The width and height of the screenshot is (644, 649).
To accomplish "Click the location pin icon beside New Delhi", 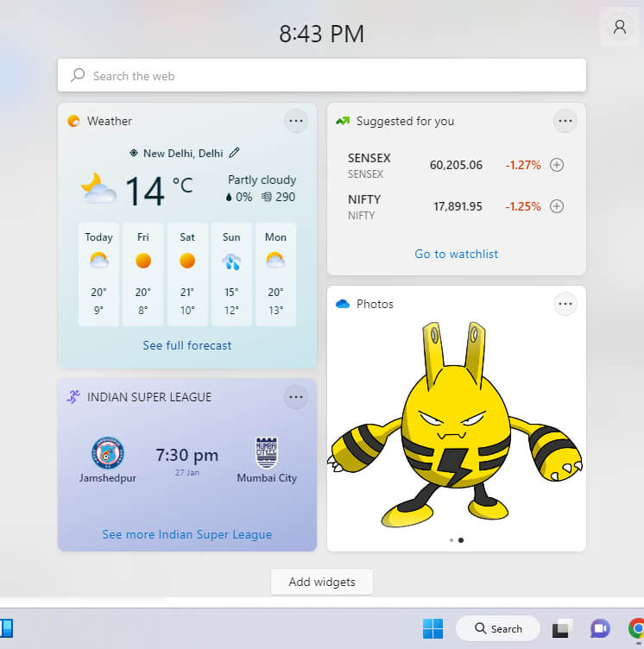I will coord(133,153).
